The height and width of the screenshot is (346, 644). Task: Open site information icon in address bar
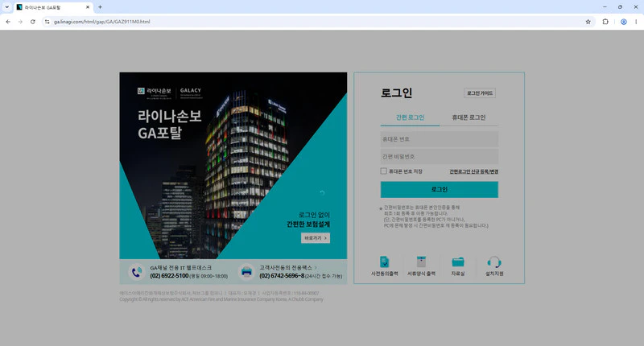click(47, 22)
